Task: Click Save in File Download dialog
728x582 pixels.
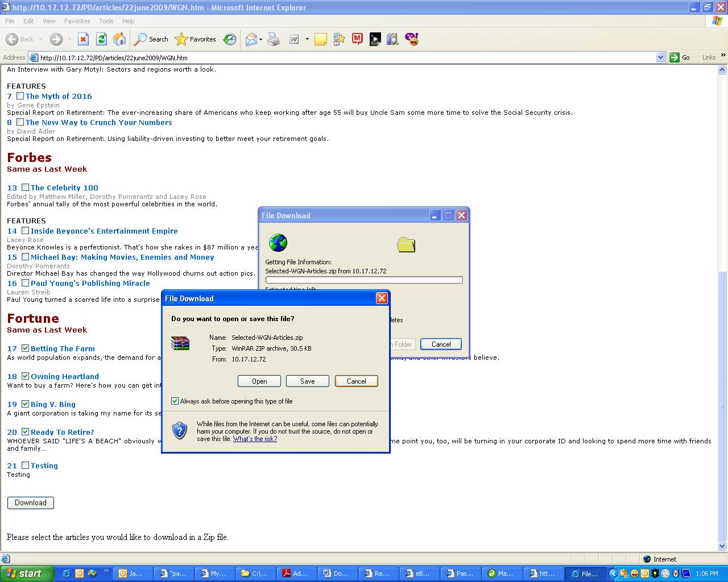Action: (x=307, y=381)
